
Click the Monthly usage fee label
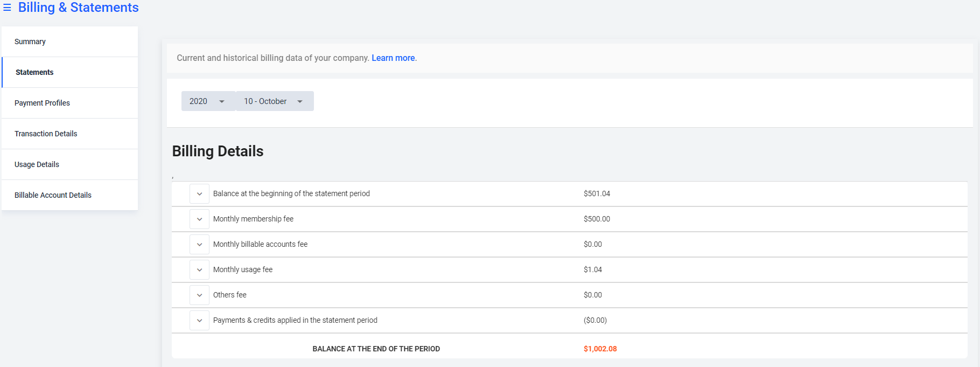243,269
